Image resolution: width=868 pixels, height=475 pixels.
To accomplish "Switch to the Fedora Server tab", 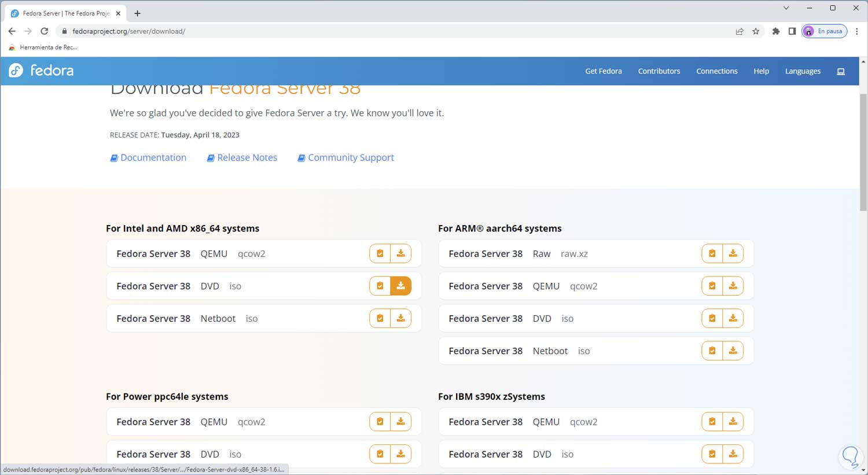I will 67,13.
